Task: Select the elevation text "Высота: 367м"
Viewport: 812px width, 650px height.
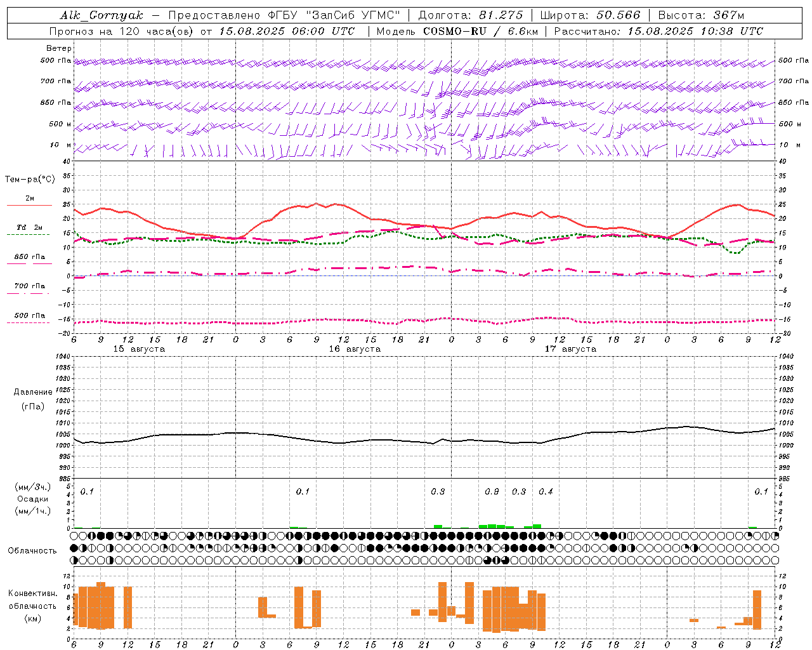Action: tap(702, 15)
